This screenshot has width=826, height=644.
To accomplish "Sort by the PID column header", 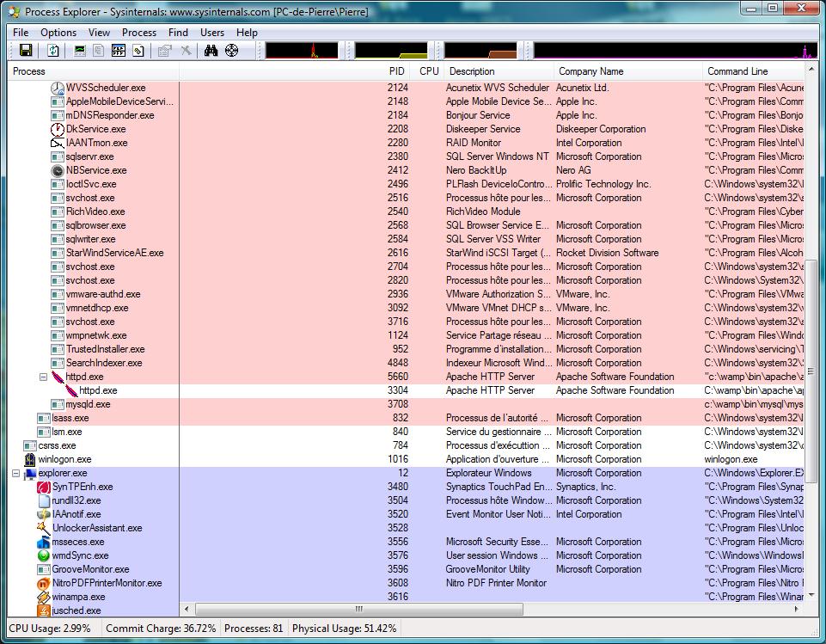I will coord(395,71).
